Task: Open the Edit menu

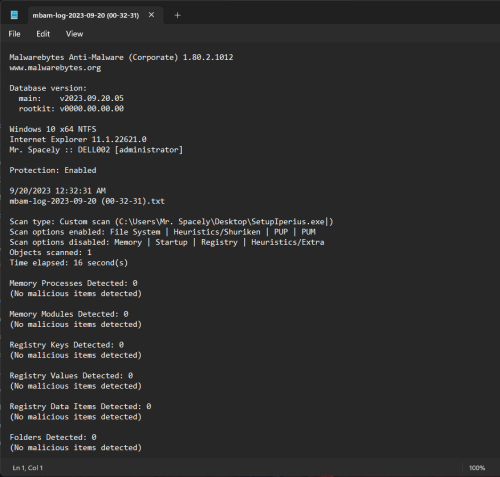Action: click(43, 34)
